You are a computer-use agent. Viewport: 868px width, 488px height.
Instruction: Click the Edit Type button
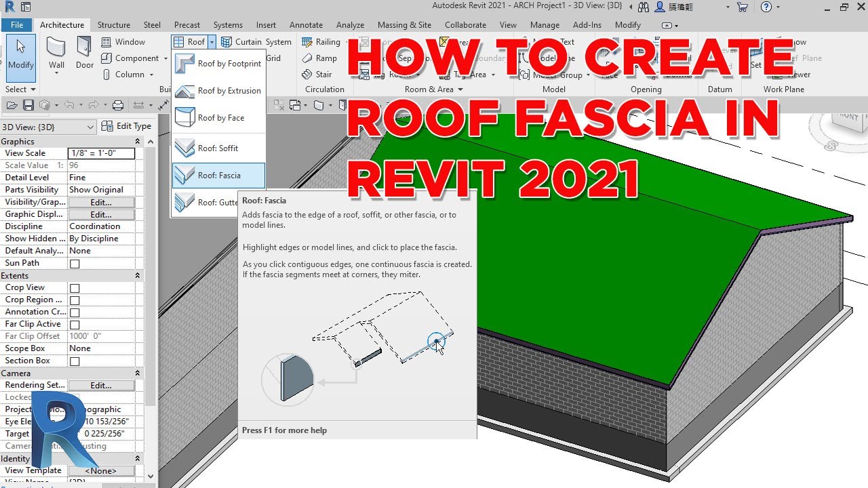(126, 126)
